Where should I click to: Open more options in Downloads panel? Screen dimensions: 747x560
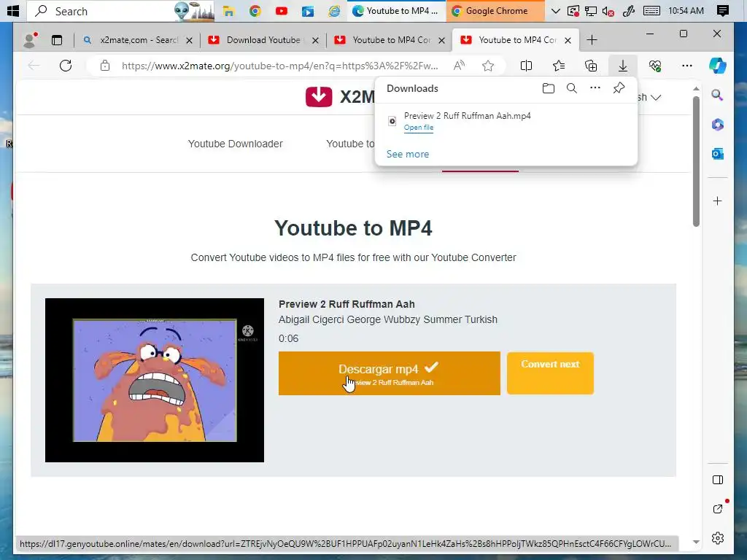(x=595, y=88)
